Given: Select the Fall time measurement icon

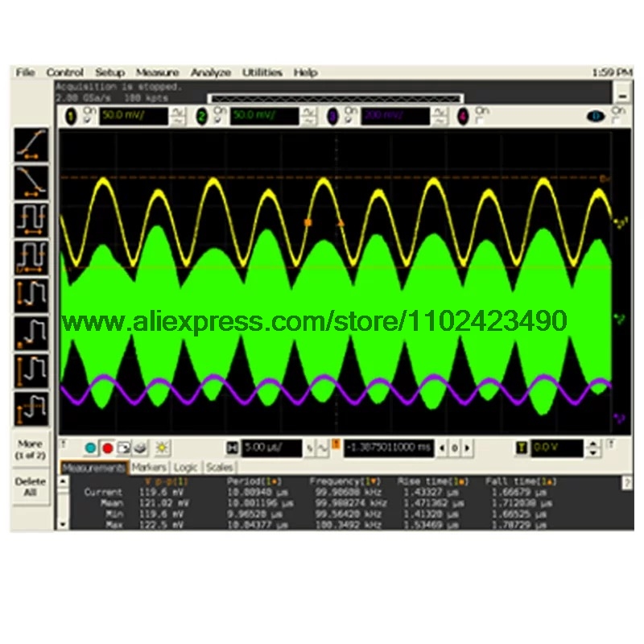Looking at the screenshot, I should [x=31, y=183].
